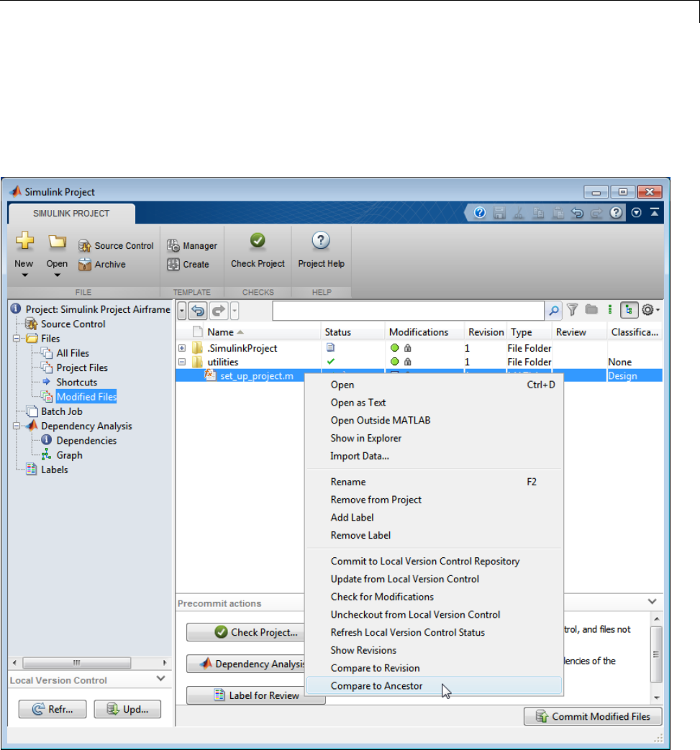This screenshot has height=750, width=700.
Task: Collapse the Dependency Analysis tree node
Action: (x=17, y=426)
